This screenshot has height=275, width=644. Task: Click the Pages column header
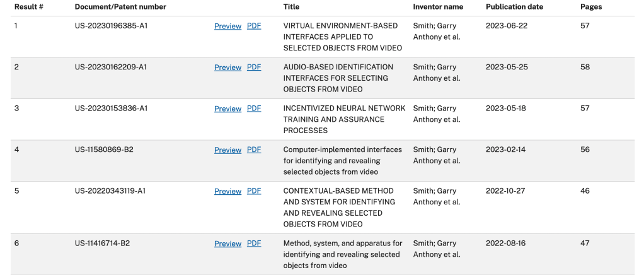coord(591,7)
